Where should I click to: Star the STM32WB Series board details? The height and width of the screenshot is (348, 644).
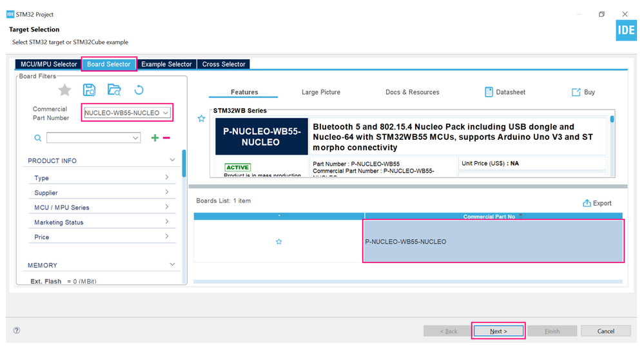[201, 119]
